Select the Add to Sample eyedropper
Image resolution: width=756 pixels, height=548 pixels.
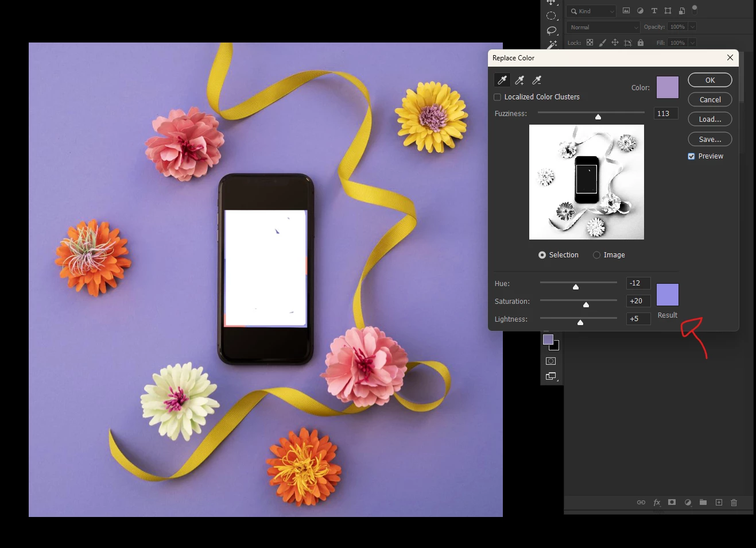point(519,80)
